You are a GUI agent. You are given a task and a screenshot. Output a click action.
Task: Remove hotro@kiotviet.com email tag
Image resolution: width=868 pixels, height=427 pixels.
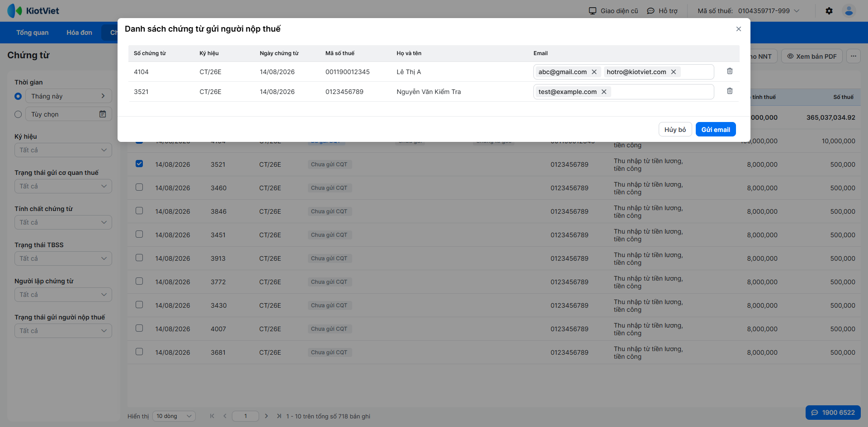(673, 72)
